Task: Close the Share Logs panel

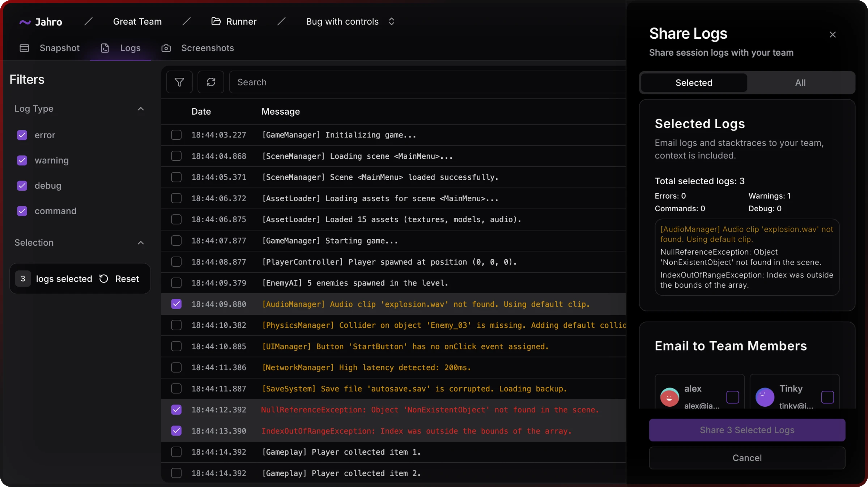Action: click(x=833, y=35)
